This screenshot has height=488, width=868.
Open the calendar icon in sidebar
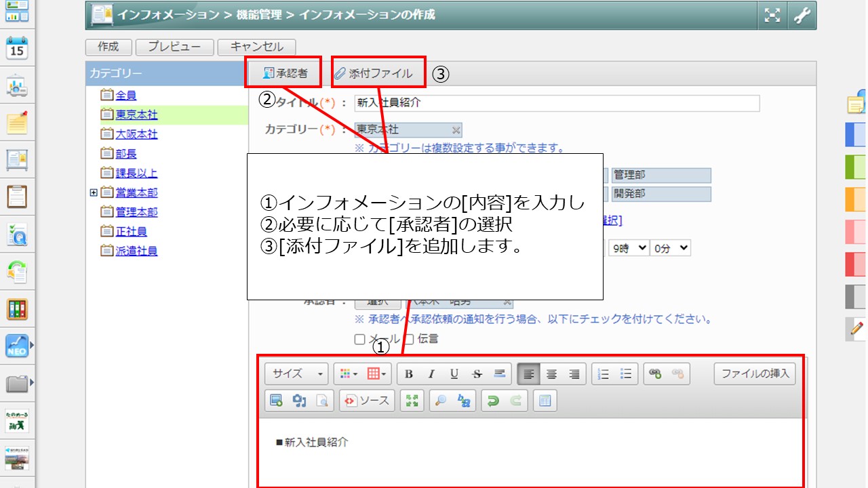coord(16,49)
